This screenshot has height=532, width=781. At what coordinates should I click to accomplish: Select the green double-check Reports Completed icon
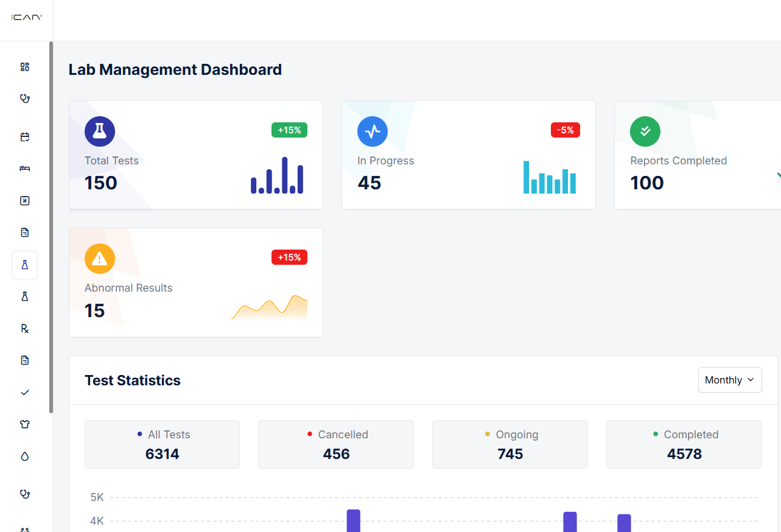pyautogui.click(x=645, y=131)
